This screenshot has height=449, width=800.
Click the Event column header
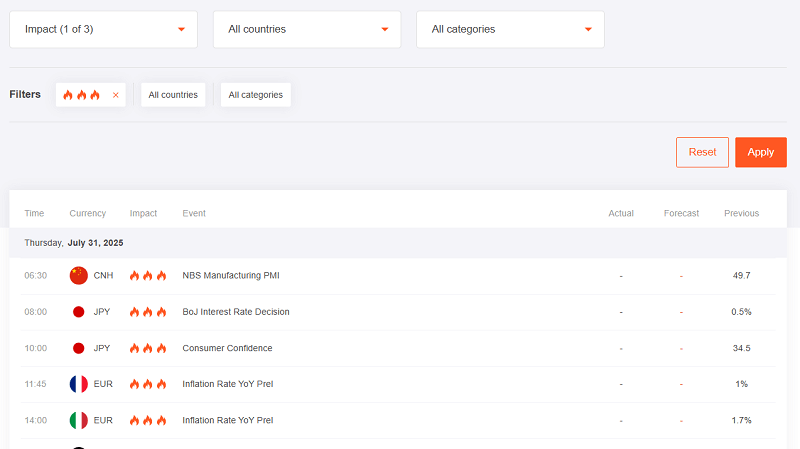(x=194, y=213)
